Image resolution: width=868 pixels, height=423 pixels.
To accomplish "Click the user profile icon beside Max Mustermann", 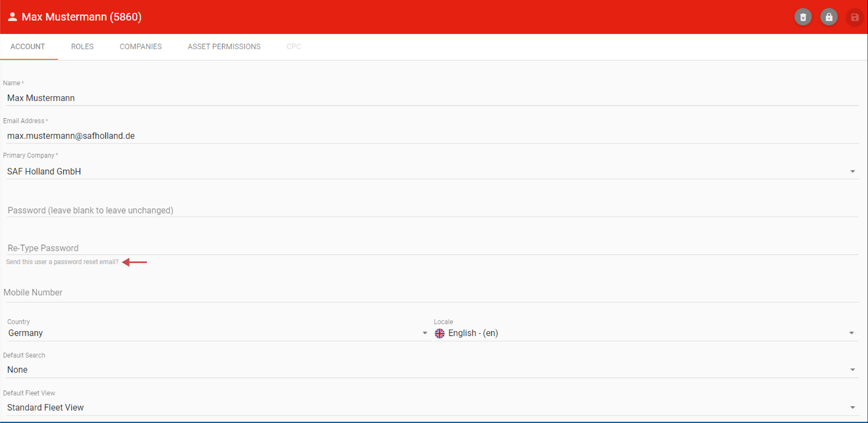I will [x=12, y=17].
